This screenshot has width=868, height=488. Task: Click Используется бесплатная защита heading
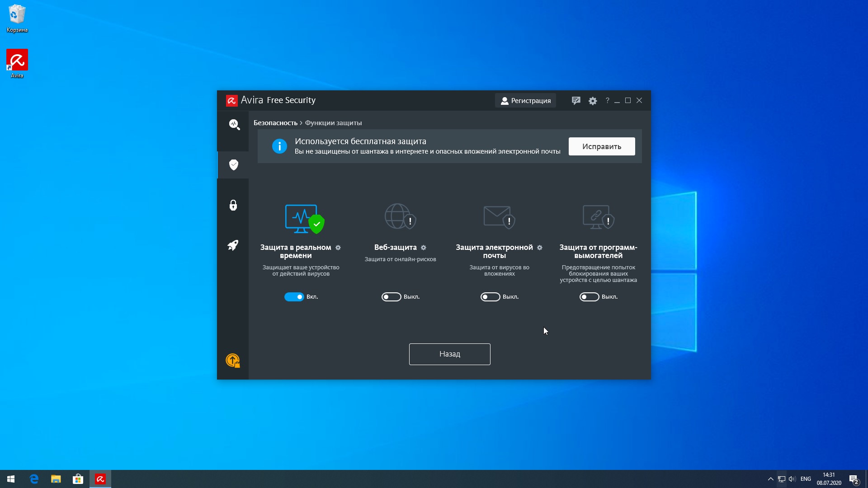360,141
